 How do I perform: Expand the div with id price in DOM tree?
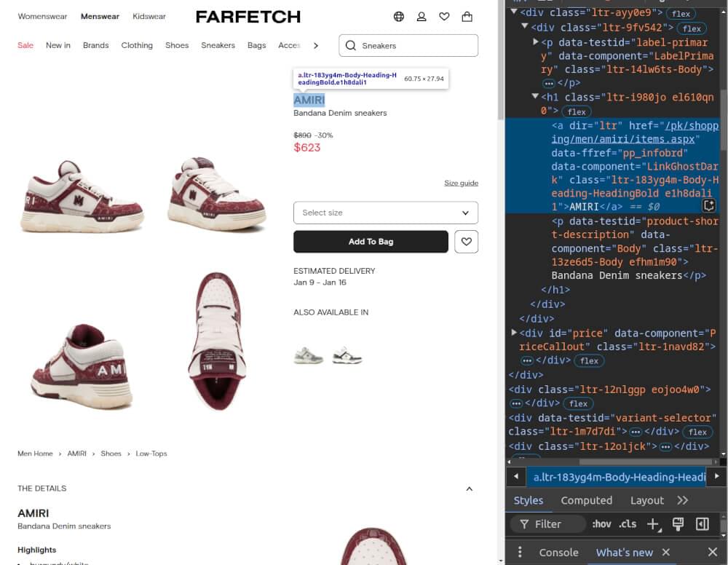[513, 333]
